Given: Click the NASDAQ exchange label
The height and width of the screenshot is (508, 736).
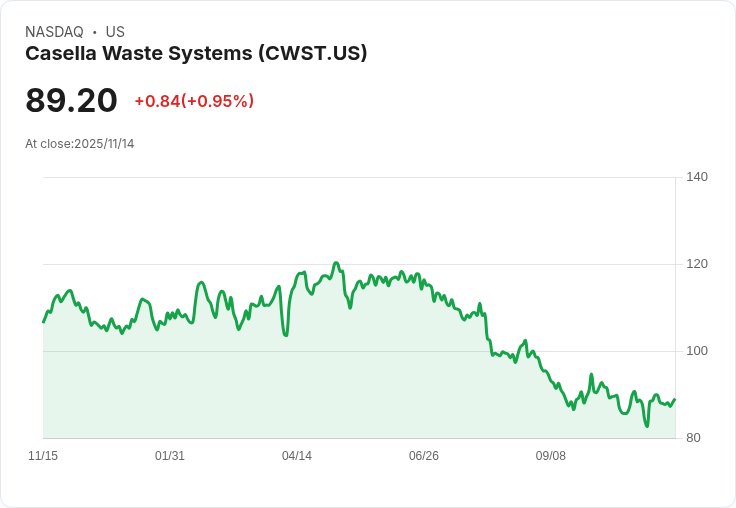Looking at the screenshot, I should 54,31.
